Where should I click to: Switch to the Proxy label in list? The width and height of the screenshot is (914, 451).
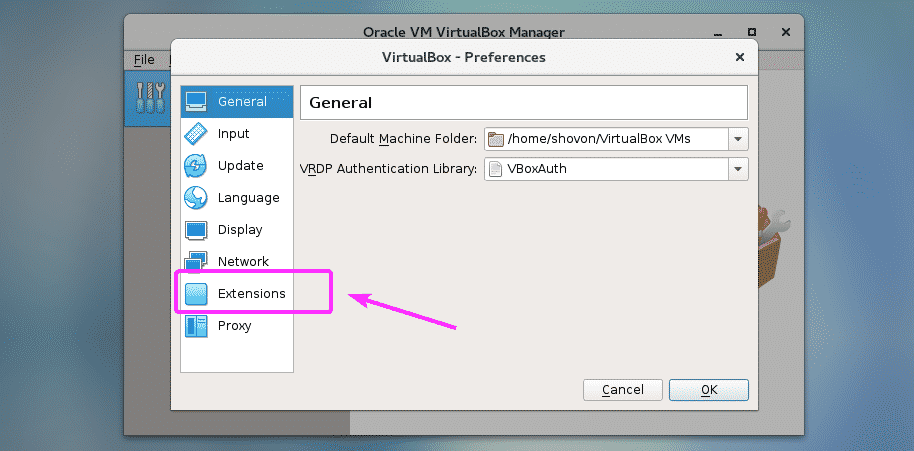click(234, 326)
